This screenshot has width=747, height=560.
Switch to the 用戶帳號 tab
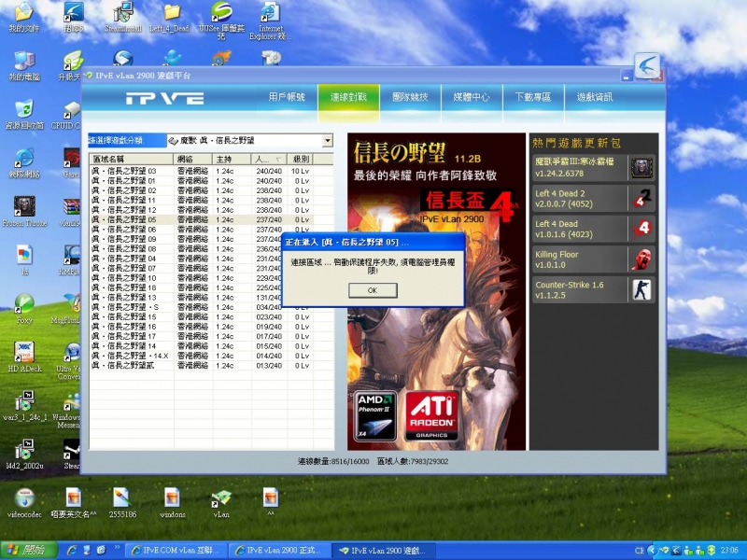[287, 97]
